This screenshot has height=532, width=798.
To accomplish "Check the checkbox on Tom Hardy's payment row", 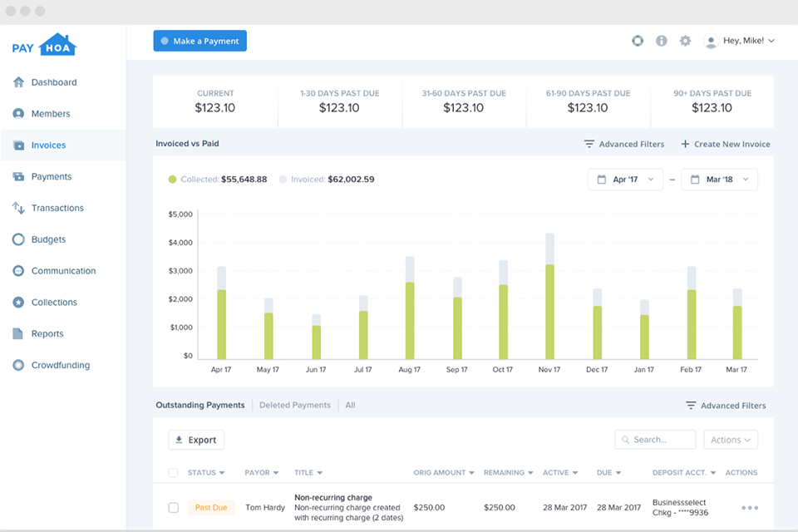I will click(x=173, y=508).
